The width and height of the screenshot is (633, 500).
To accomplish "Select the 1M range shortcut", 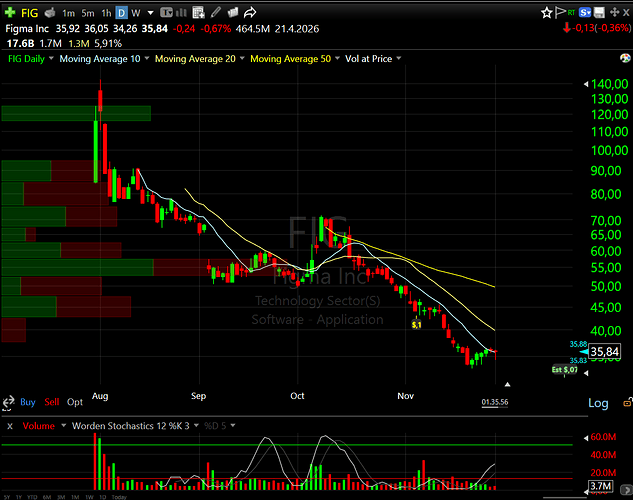I will coord(75,497).
